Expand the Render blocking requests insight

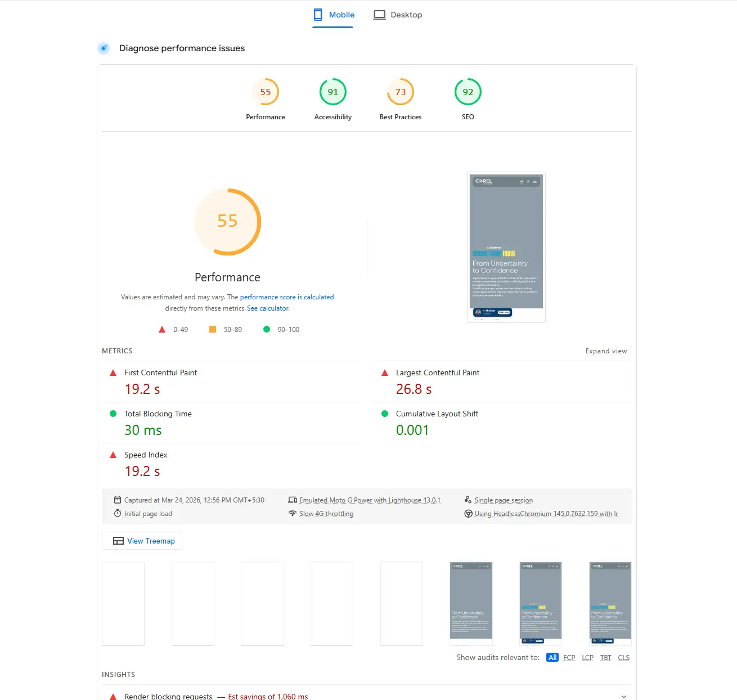(623, 696)
